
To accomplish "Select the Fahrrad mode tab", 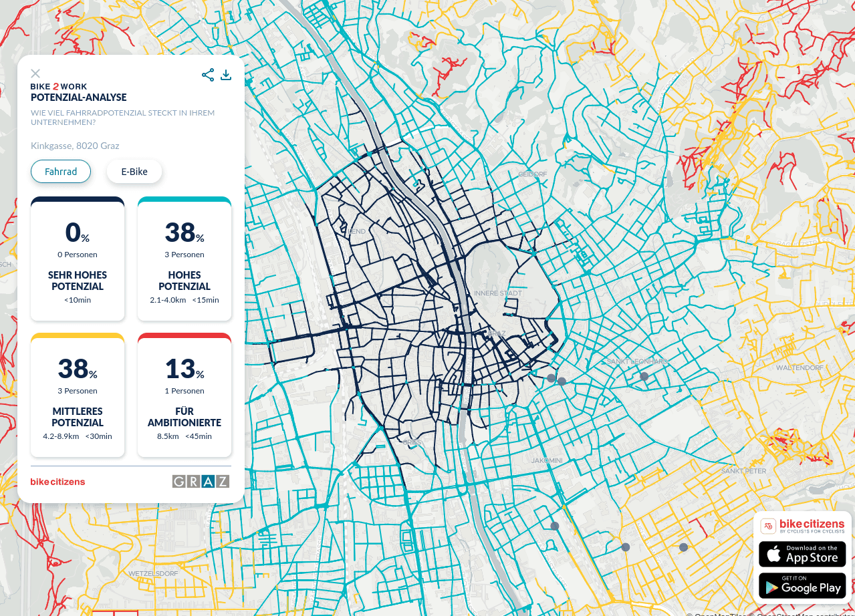I will (x=61, y=172).
